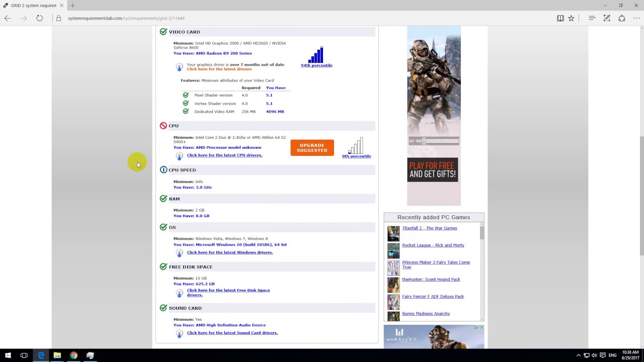Click the Rocket League game thumbnail
644x362 pixels.
tap(393, 250)
